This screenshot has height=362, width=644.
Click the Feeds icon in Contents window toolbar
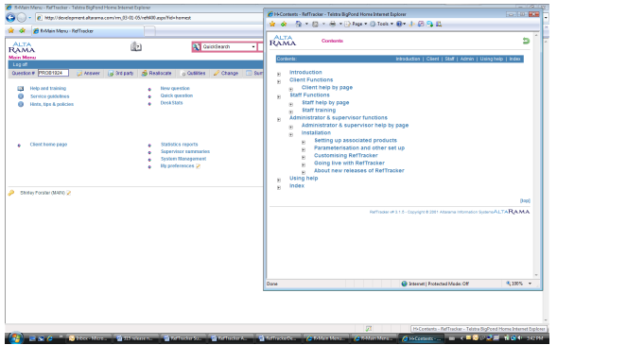pos(315,25)
